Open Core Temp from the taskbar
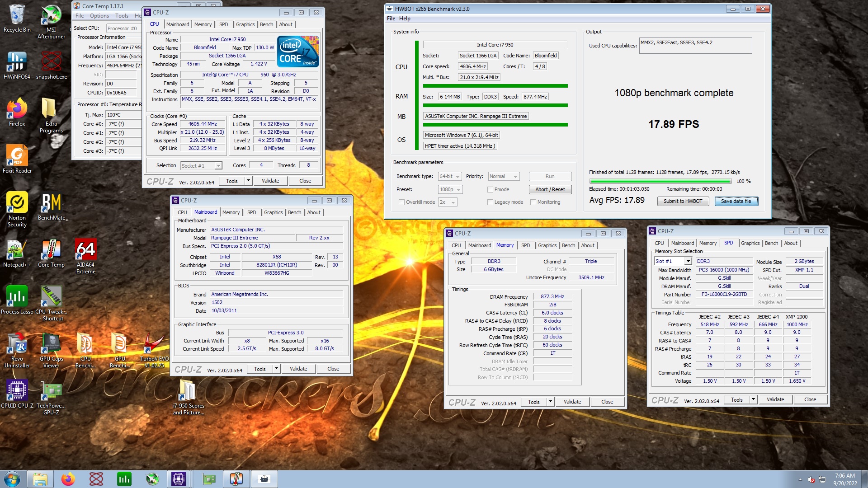The image size is (868, 488). 236,479
